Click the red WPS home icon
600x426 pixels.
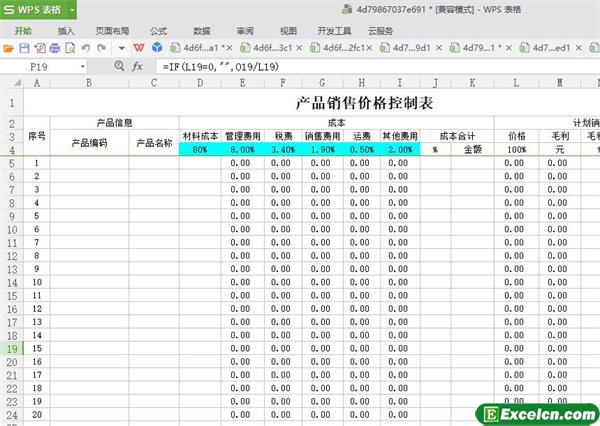pyautogui.click(x=139, y=48)
